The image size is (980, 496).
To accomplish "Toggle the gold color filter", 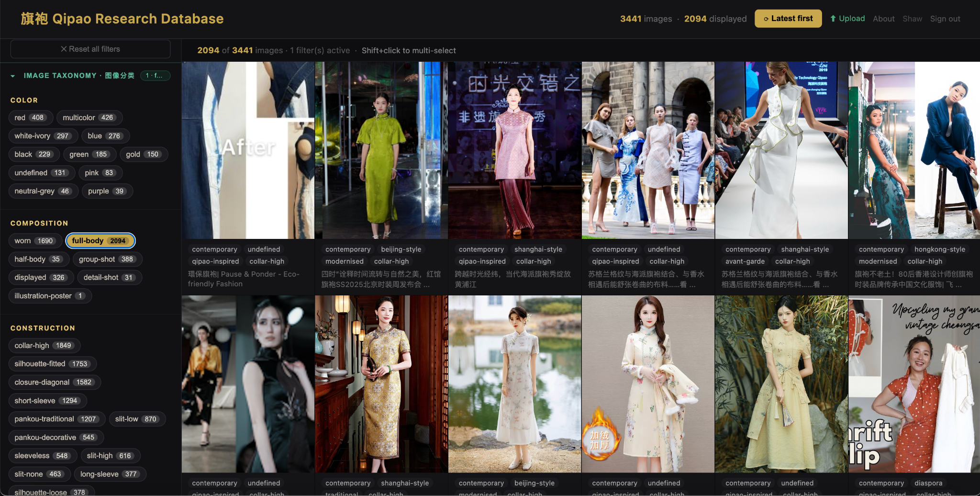I will tap(144, 154).
